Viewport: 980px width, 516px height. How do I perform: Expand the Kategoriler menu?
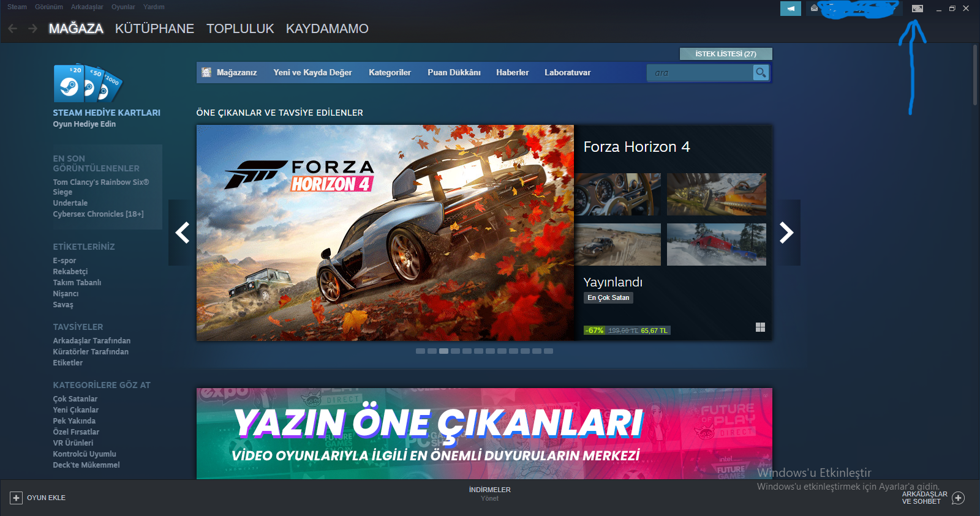(390, 72)
